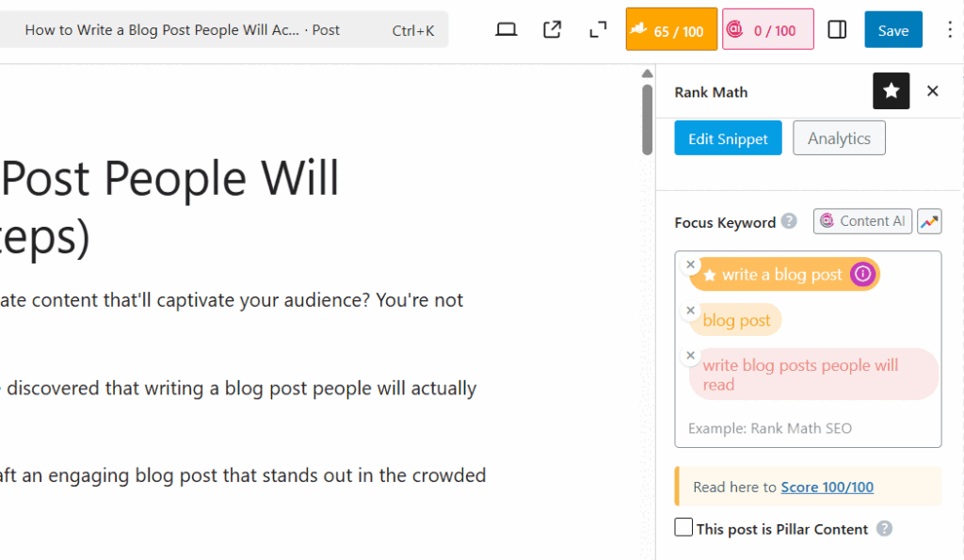Click the laptop preview device icon

506,29
